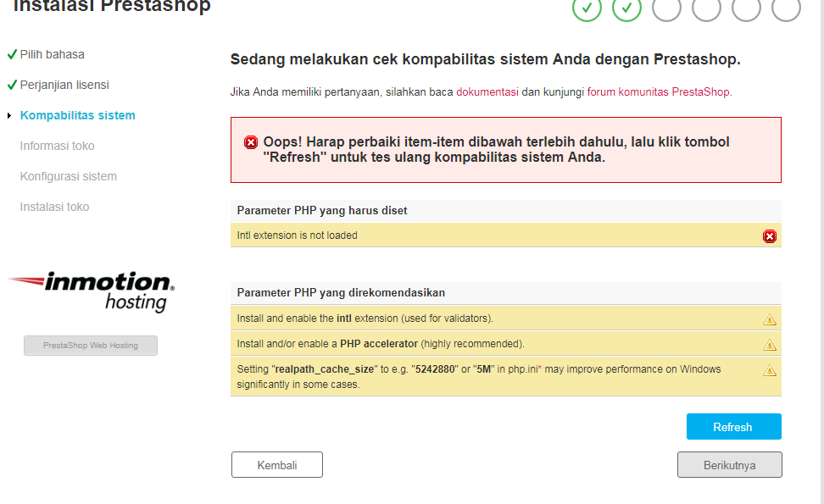Open the dokumentasi link
Image resolution: width=824 pixels, height=504 pixels.
pos(487,91)
